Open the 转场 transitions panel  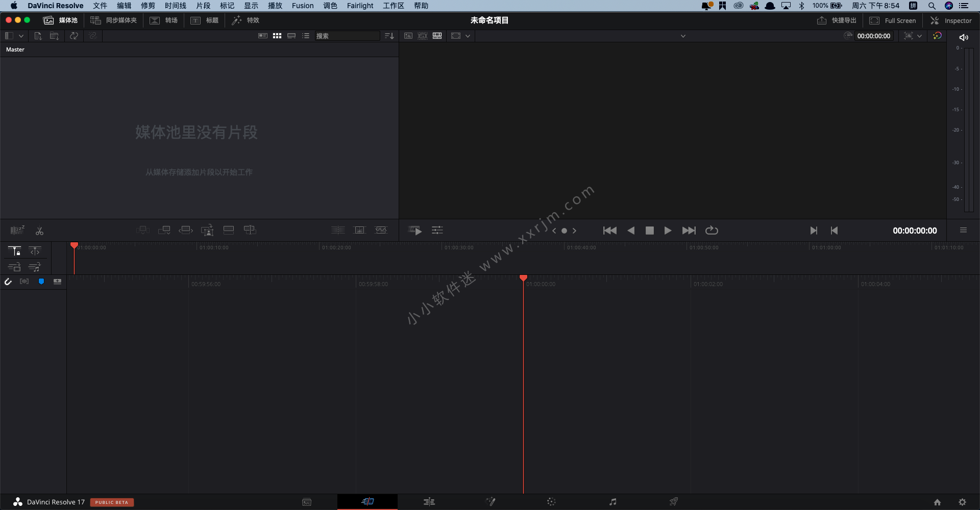164,20
